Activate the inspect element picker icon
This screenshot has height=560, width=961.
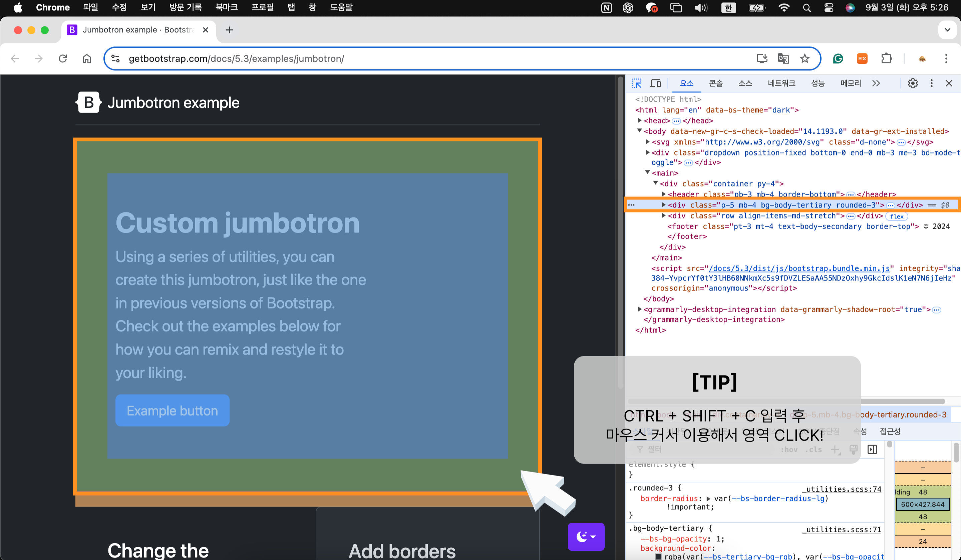[636, 83]
